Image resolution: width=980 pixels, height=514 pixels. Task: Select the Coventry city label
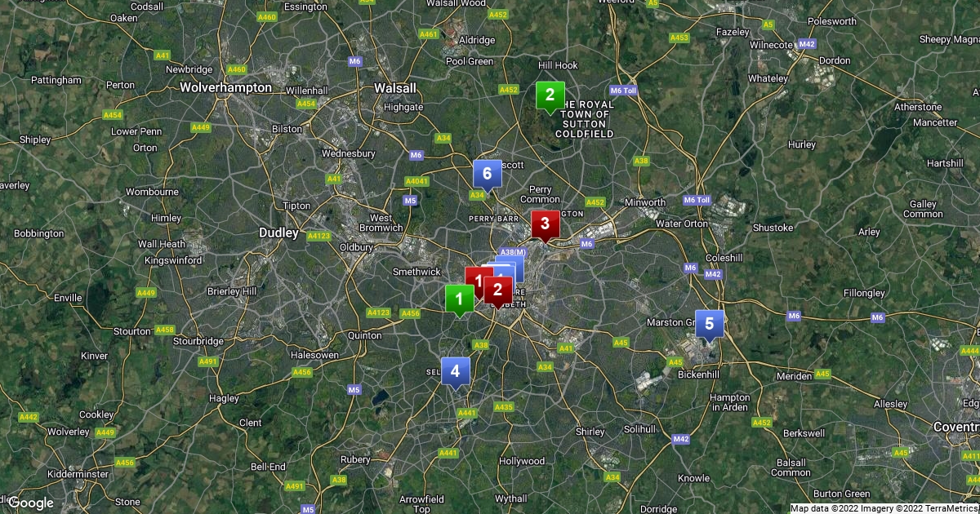click(x=956, y=427)
